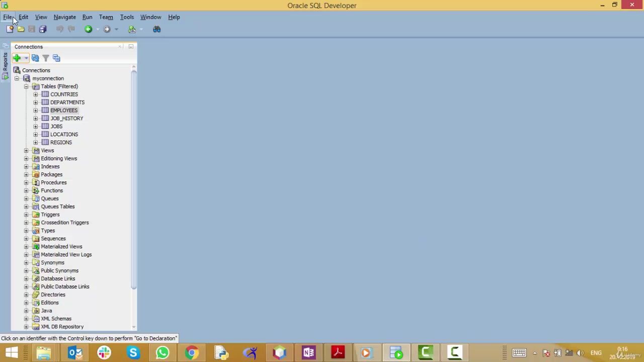Click the Collapse All icon in Connections toolbar
Viewport: 644px width, 362px height.
coord(56,58)
